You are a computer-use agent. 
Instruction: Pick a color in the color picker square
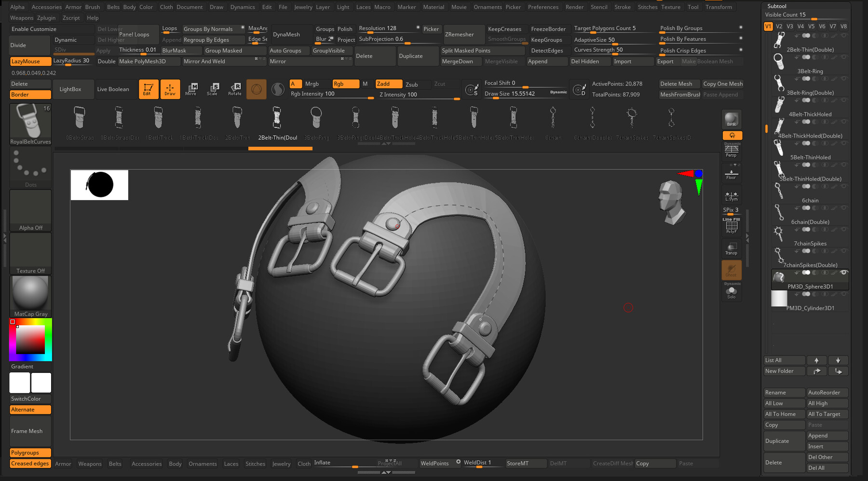coord(30,340)
